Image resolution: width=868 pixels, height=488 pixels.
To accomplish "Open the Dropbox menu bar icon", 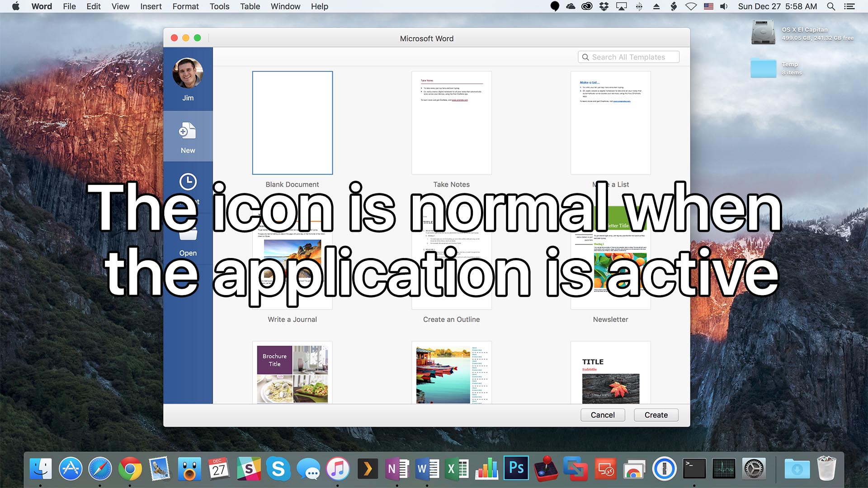I will (x=604, y=6).
